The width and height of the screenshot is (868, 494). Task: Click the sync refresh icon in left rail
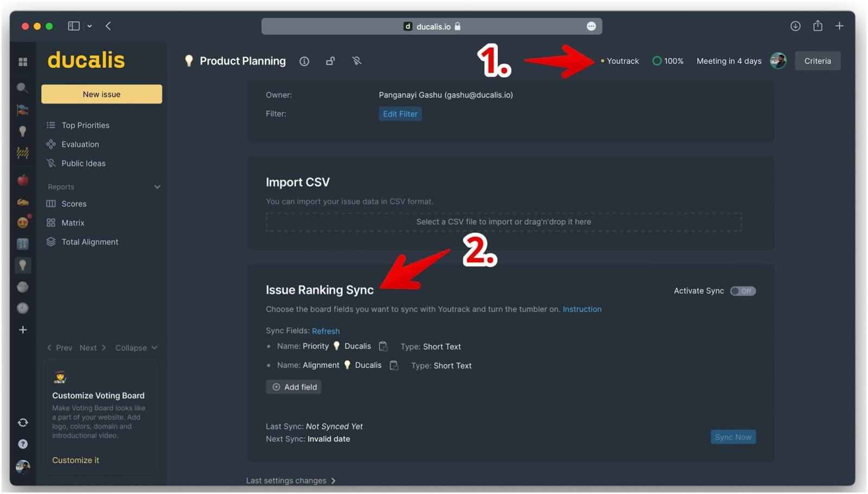(x=23, y=423)
